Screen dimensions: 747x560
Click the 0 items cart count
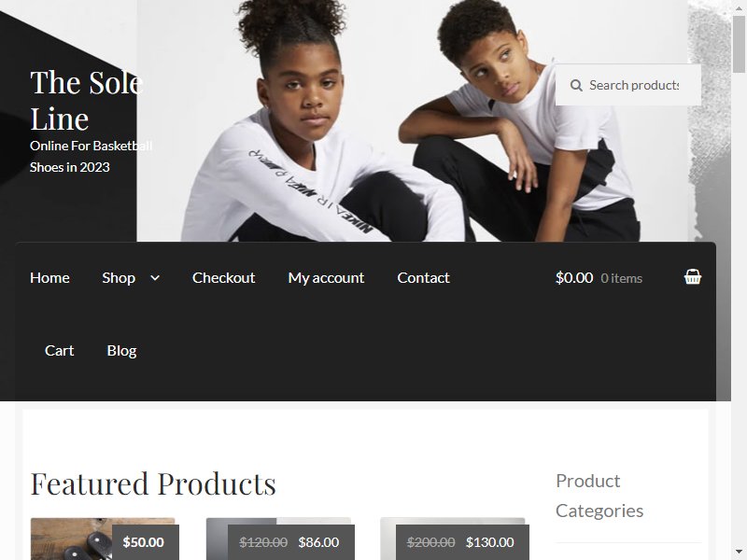(621, 278)
